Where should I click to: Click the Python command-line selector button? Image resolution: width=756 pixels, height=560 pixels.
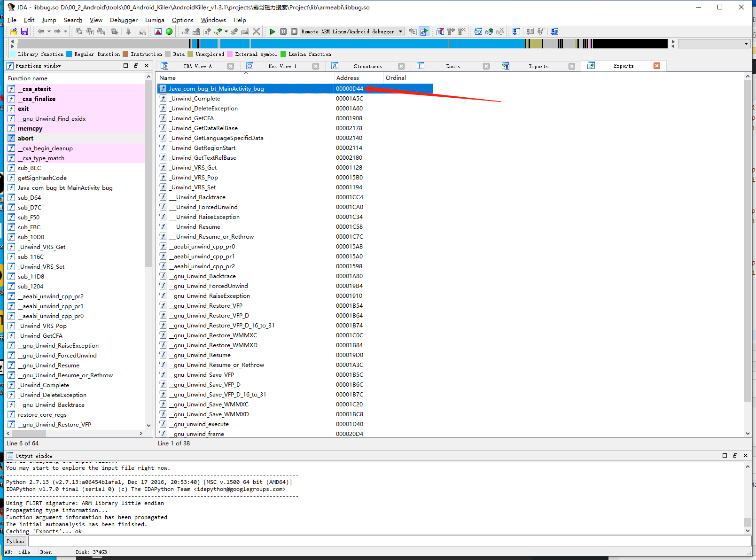[15, 541]
